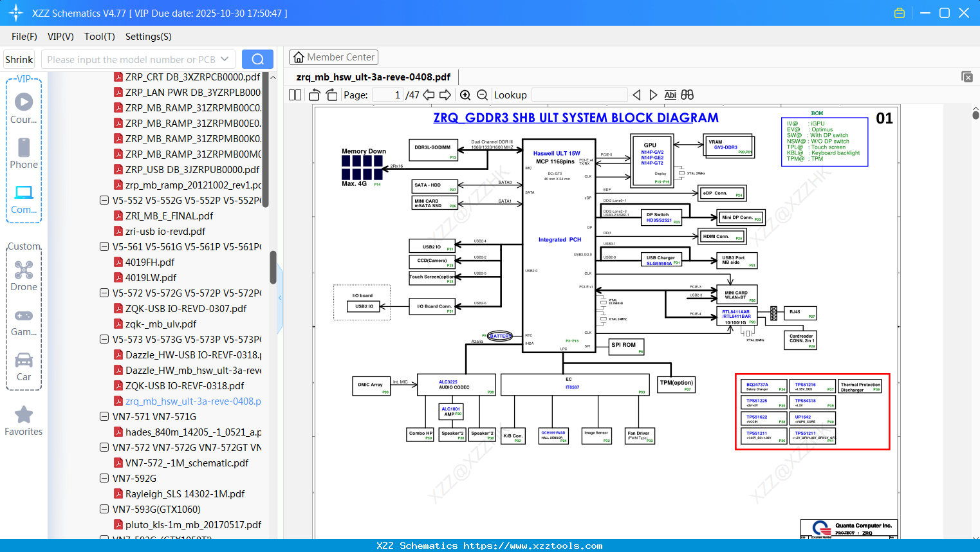Open the Settings(S) menu
Viewport: 980px width, 552px height.
(x=149, y=37)
